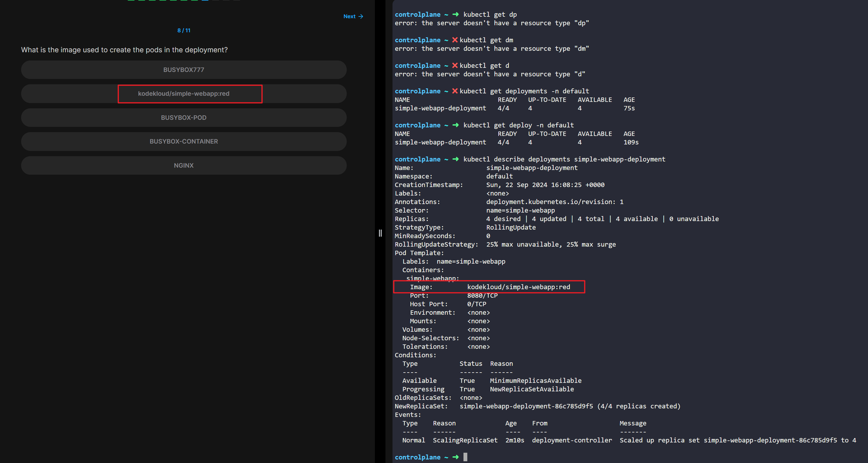
Task: Click the NewReplicaSet name in terminal output
Action: point(526,406)
